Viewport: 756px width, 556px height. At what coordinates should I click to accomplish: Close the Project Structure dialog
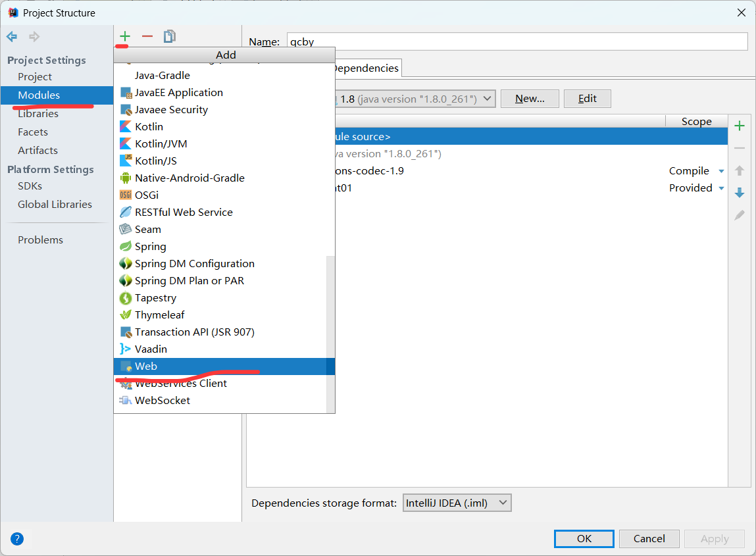(x=742, y=13)
